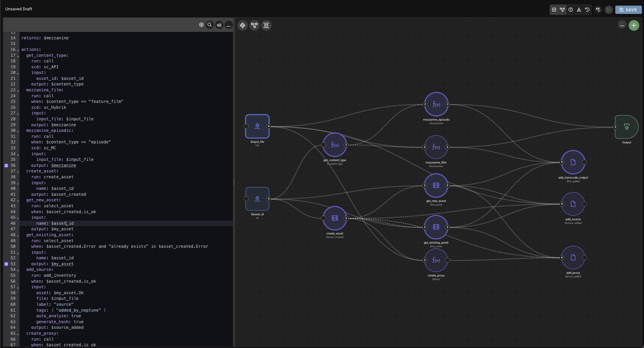Select the get_existing_asset node
644x348 pixels.
(x=436, y=227)
